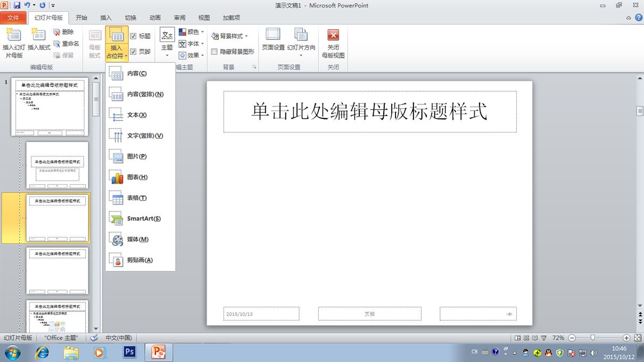Switch to the Add-ins (加载项) tab
The height and width of the screenshot is (362, 644).
(x=231, y=18)
